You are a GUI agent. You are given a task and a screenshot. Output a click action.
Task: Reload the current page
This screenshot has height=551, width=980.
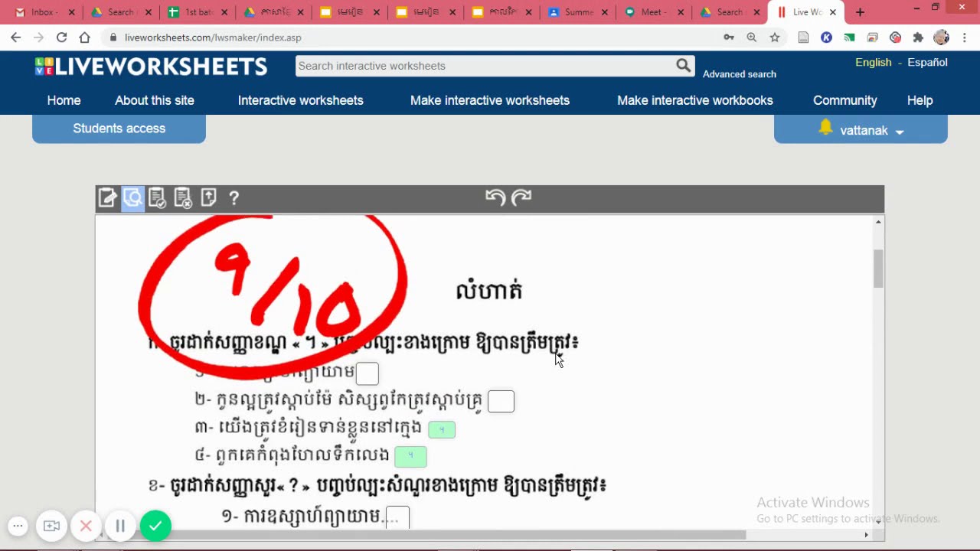[x=61, y=37]
